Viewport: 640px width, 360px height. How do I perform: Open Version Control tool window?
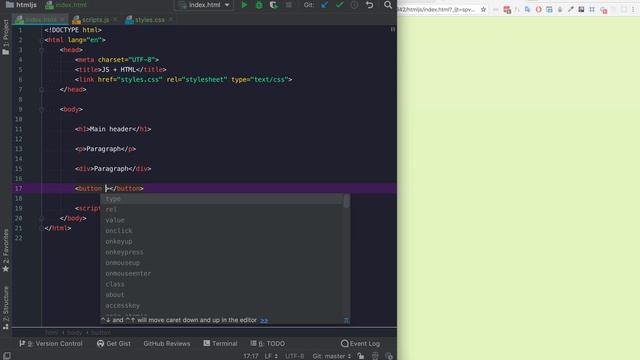click(51, 344)
